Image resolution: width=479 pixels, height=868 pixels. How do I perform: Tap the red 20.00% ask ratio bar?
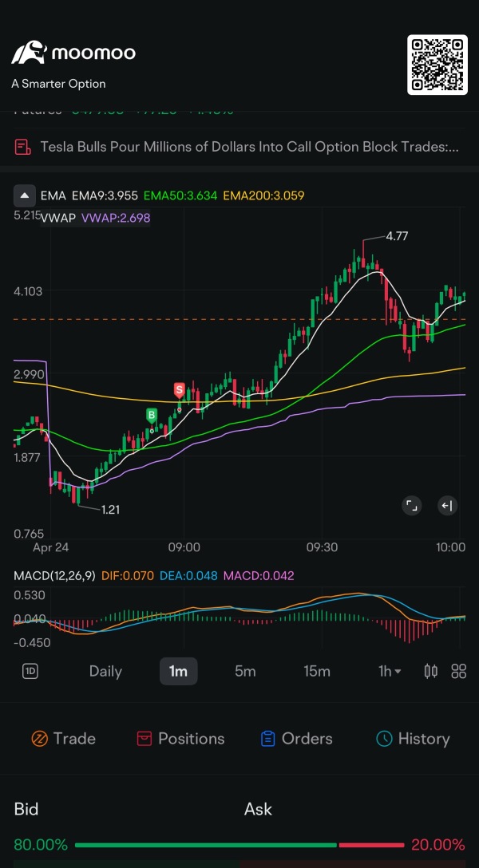[371, 846]
